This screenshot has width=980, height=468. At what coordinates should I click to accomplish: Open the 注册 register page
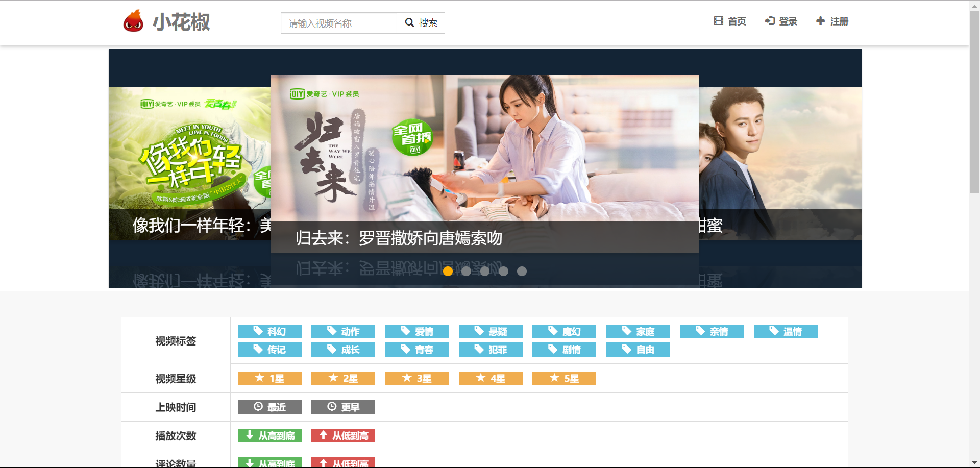point(832,21)
